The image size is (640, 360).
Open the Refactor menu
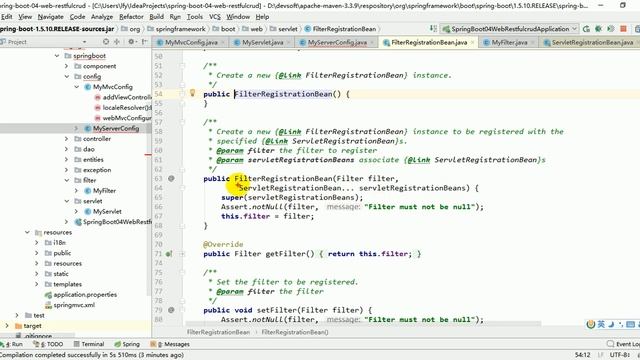tap(131, 17)
